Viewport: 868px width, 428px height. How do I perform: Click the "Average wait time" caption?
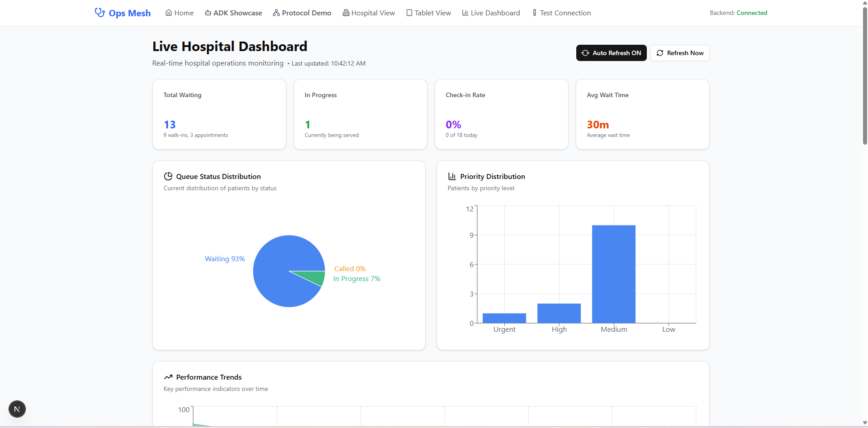click(608, 135)
